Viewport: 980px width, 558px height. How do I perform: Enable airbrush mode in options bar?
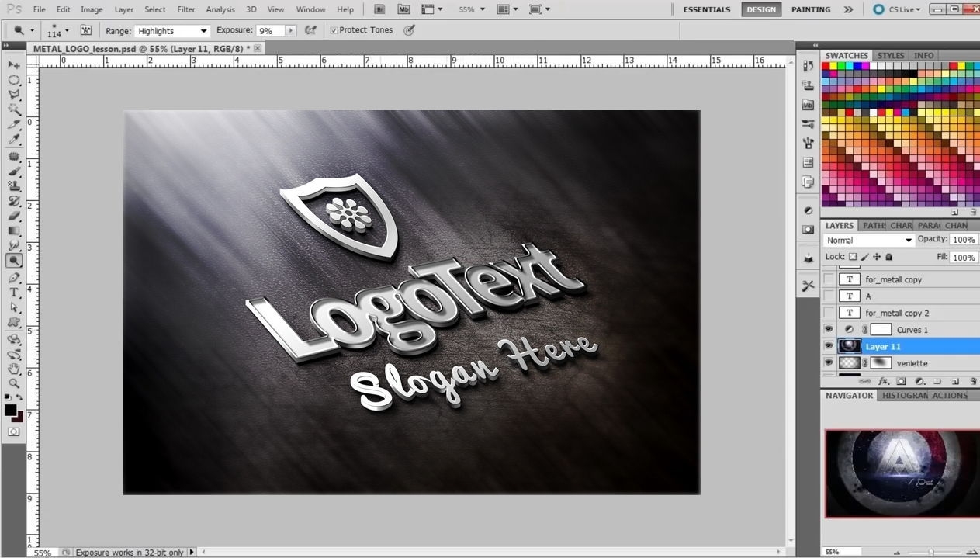tap(310, 30)
